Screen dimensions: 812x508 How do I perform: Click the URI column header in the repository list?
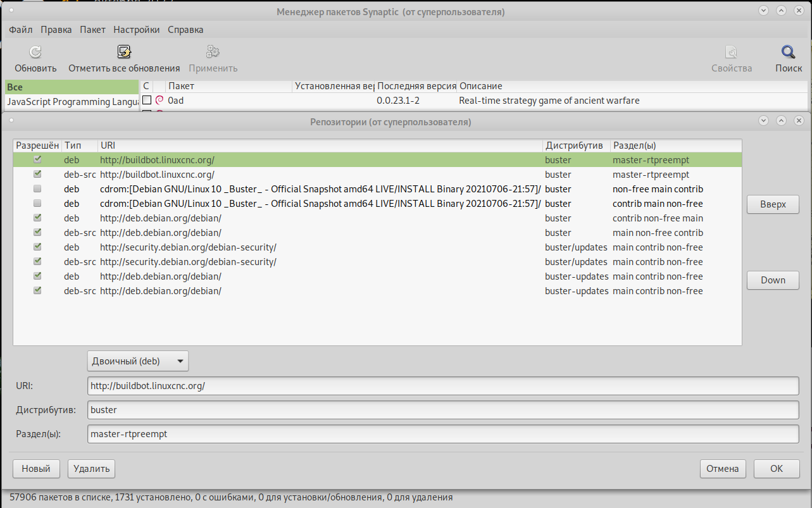[x=320, y=146]
